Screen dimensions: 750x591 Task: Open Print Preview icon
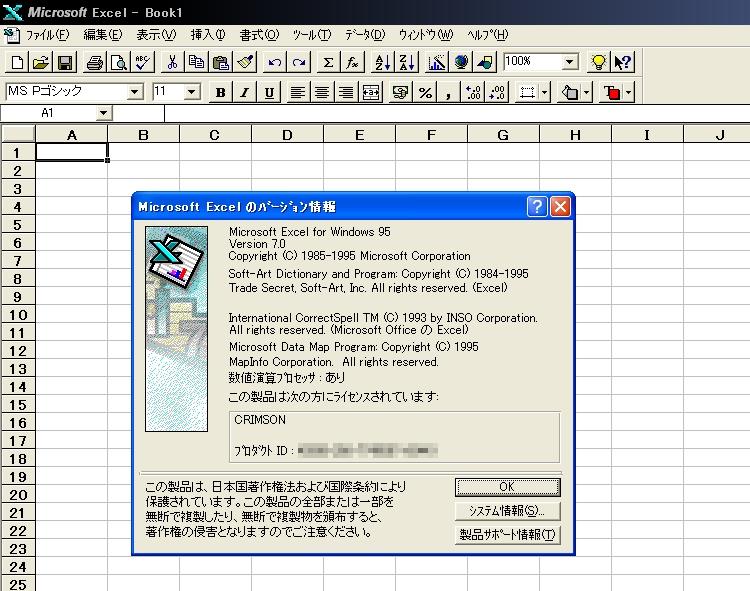coord(118,63)
